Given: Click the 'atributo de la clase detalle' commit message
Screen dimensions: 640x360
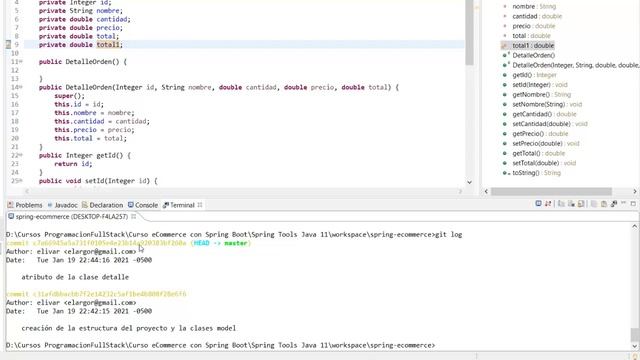Looking at the screenshot, I should tap(75, 277).
